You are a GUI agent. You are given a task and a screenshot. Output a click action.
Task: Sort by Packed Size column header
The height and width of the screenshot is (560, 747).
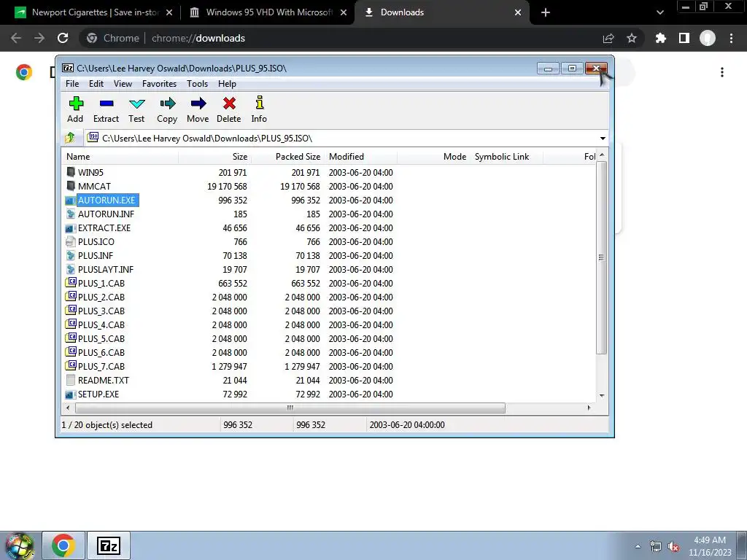point(287,157)
